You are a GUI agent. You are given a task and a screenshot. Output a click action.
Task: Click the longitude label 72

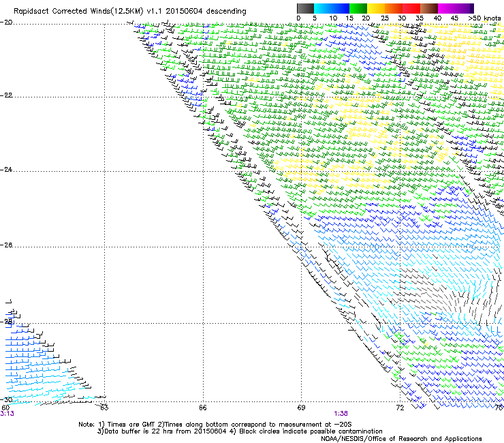(x=400, y=408)
